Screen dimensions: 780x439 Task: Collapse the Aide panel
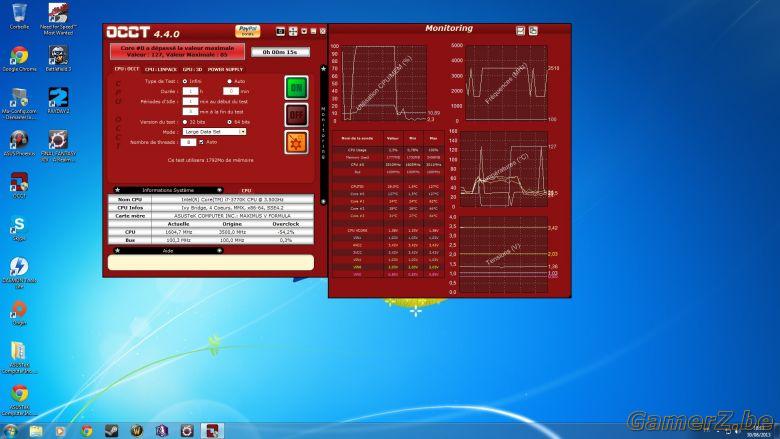click(x=219, y=251)
